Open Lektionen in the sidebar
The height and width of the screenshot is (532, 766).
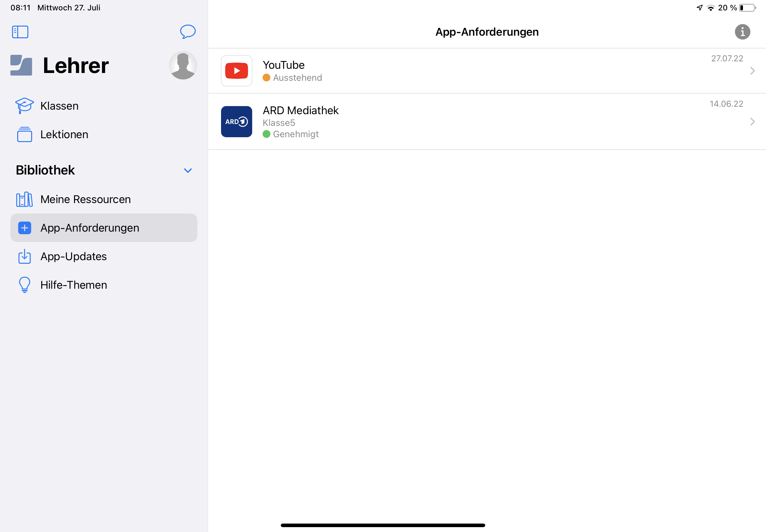[x=104, y=135]
